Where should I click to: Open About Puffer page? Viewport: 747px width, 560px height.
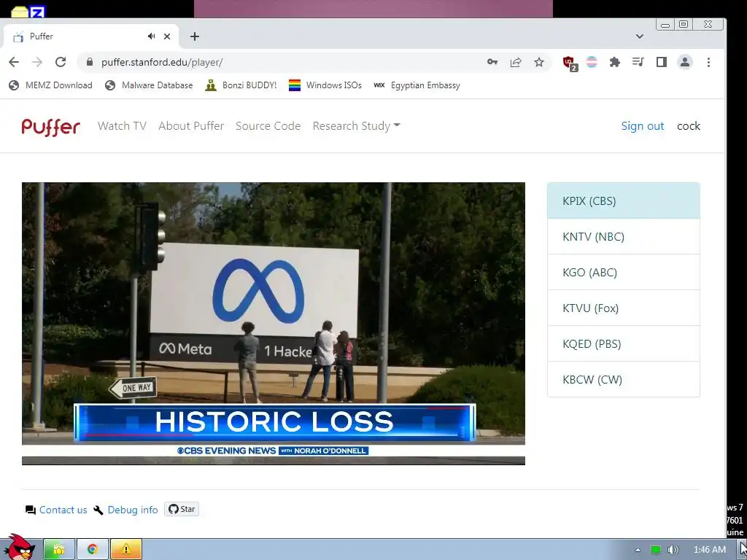(191, 125)
